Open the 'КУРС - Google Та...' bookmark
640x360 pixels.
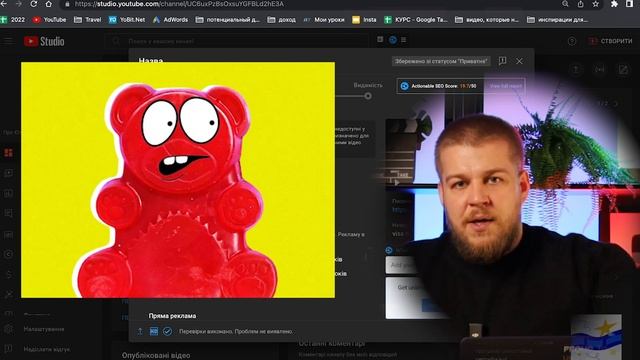pos(416,20)
